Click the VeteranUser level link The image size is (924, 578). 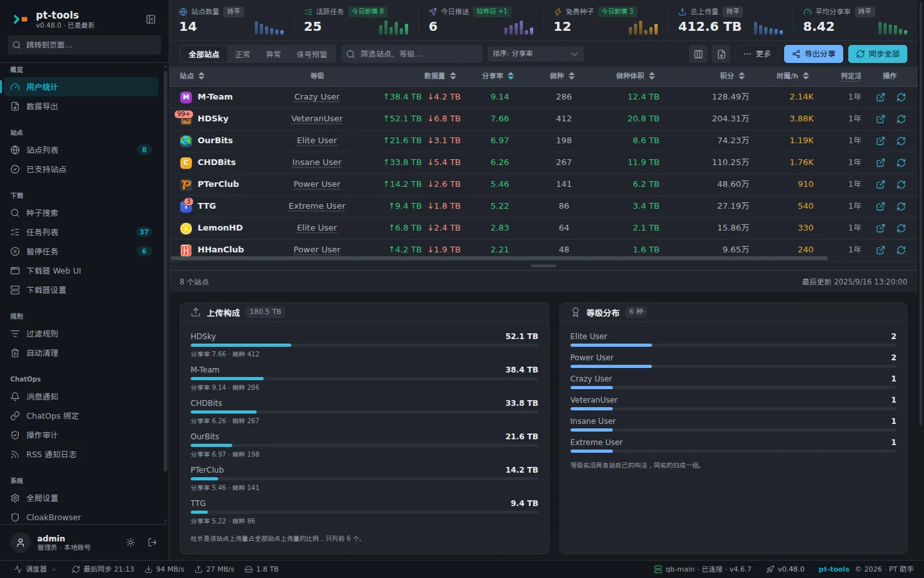317,119
